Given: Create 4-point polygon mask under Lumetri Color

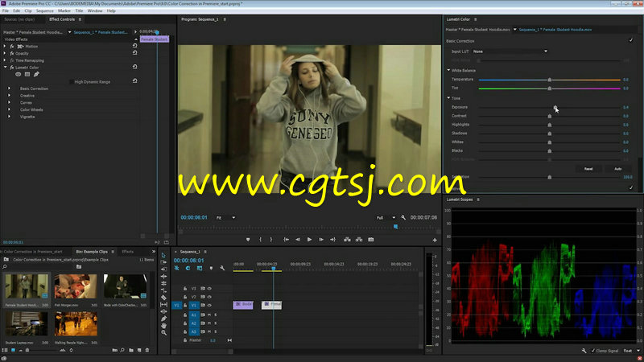Looking at the screenshot, I should point(27,74).
